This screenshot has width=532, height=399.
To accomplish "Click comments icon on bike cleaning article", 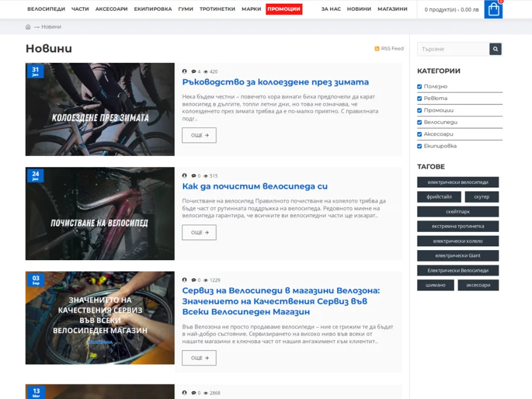I will 194,175.
